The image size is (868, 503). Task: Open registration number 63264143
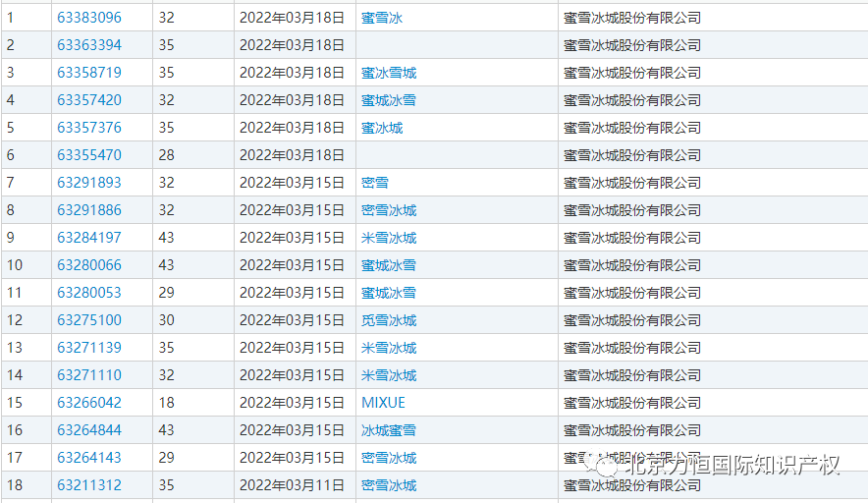[x=89, y=458]
